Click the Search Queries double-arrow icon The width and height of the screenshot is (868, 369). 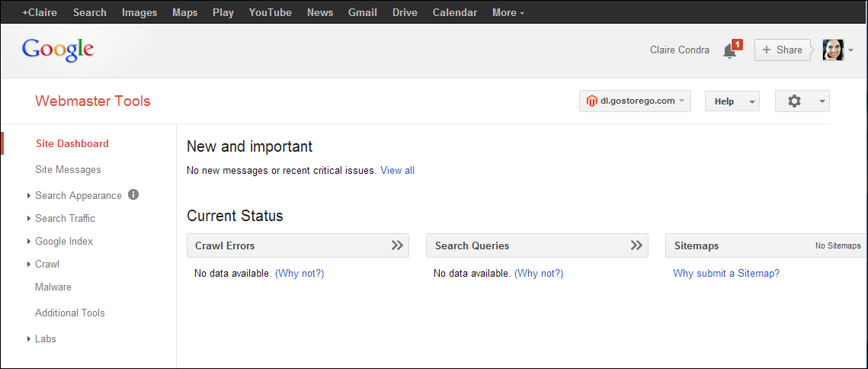[x=636, y=245]
